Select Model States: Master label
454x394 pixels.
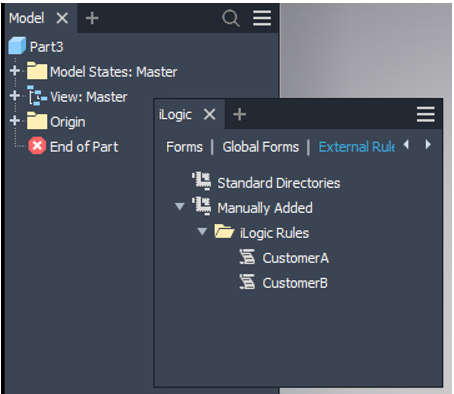tap(113, 72)
